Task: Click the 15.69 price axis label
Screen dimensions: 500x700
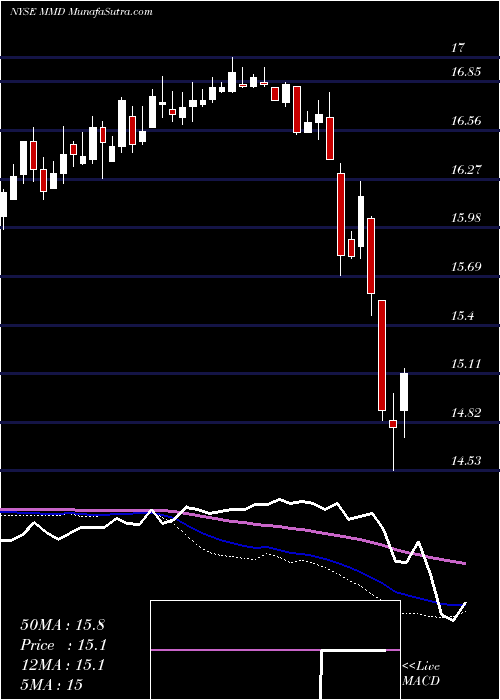Action: pyautogui.click(x=466, y=267)
